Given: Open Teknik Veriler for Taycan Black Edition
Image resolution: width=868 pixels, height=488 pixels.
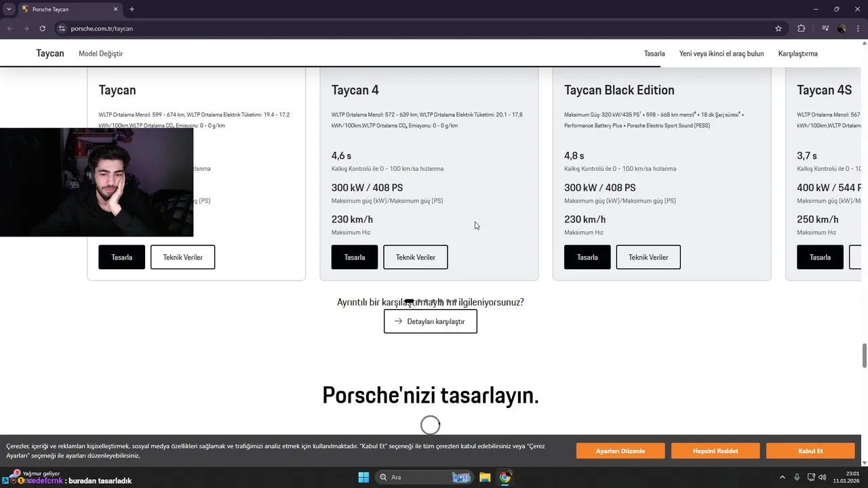Looking at the screenshot, I should 648,257.
